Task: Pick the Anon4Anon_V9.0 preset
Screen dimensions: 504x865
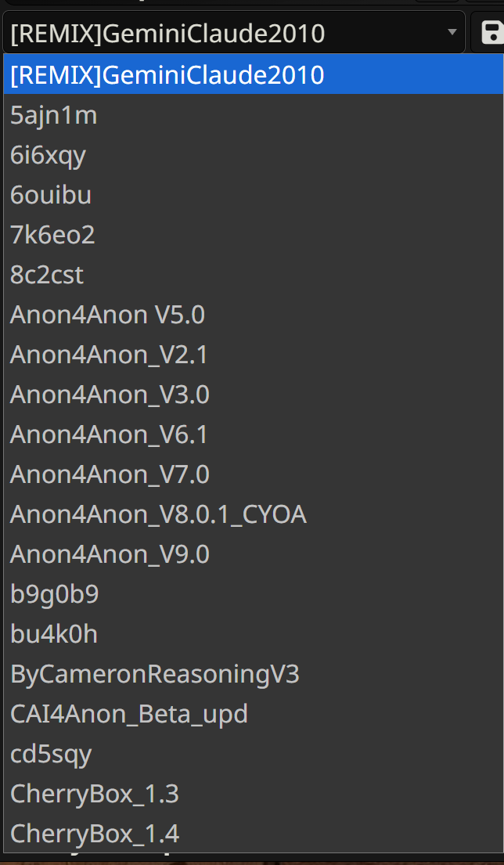Action: pos(110,555)
